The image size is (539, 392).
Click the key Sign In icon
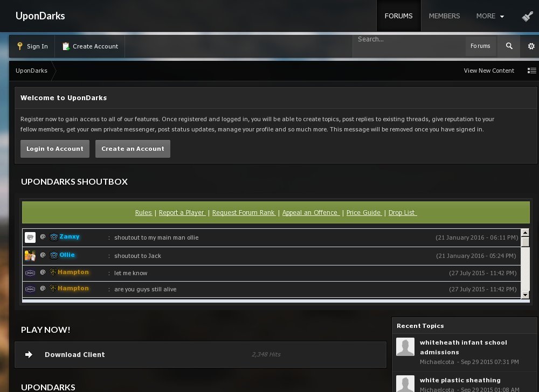coord(20,46)
